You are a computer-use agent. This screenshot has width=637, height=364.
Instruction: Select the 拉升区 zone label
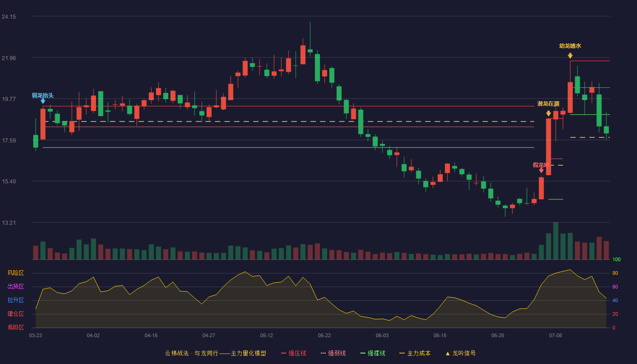(x=15, y=300)
